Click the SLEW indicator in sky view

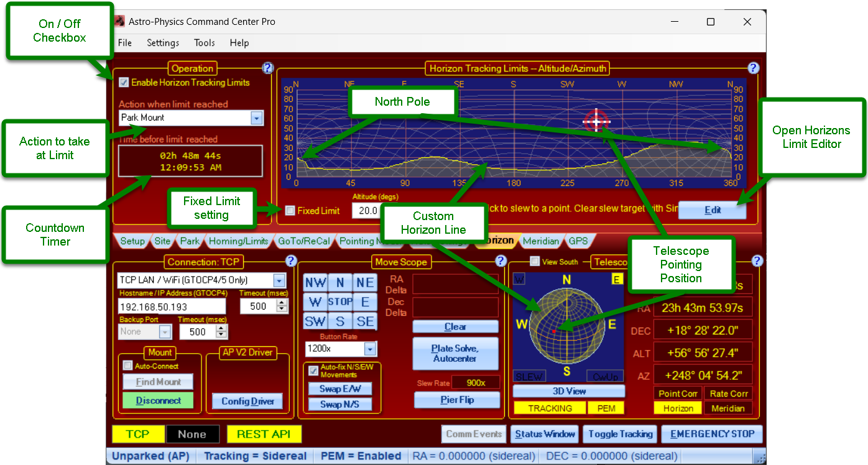pyautogui.click(x=530, y=376)
